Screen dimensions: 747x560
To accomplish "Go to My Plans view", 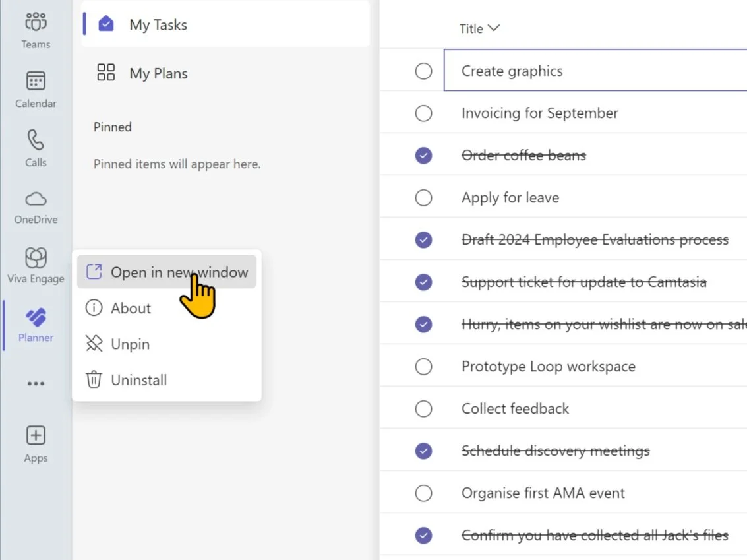I will 225,73.
